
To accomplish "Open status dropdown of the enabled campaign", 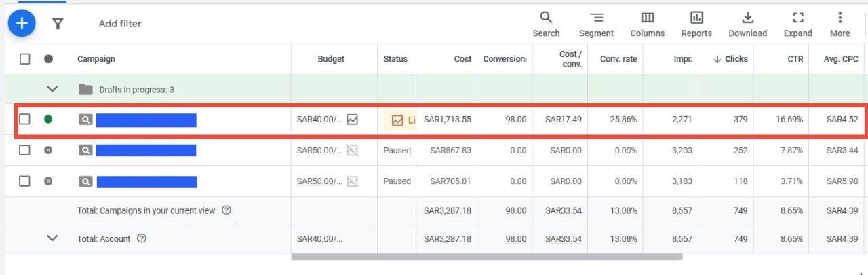I will tap(48, 120).
